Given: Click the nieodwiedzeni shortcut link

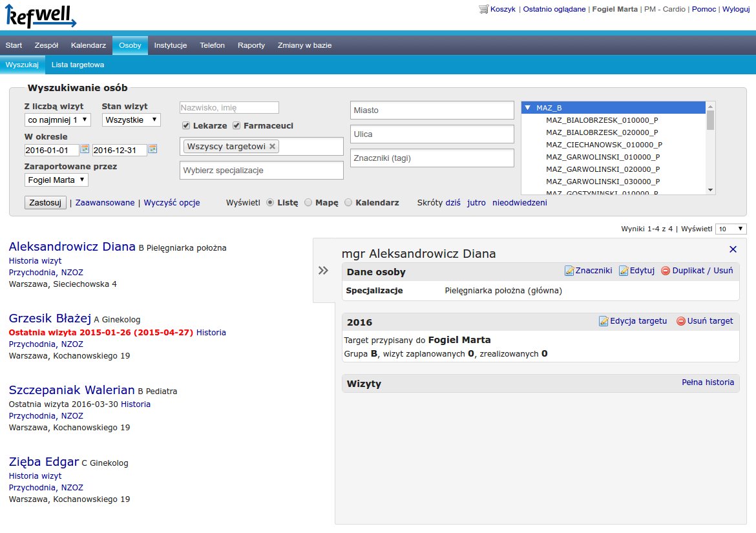Looking at the screenshot, I should [x=520, y=203].
